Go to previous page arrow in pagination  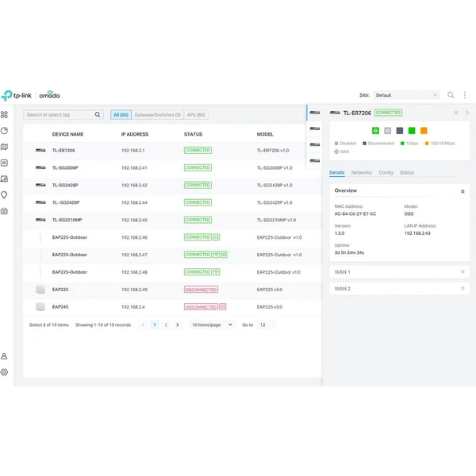[x=143, y=324]
